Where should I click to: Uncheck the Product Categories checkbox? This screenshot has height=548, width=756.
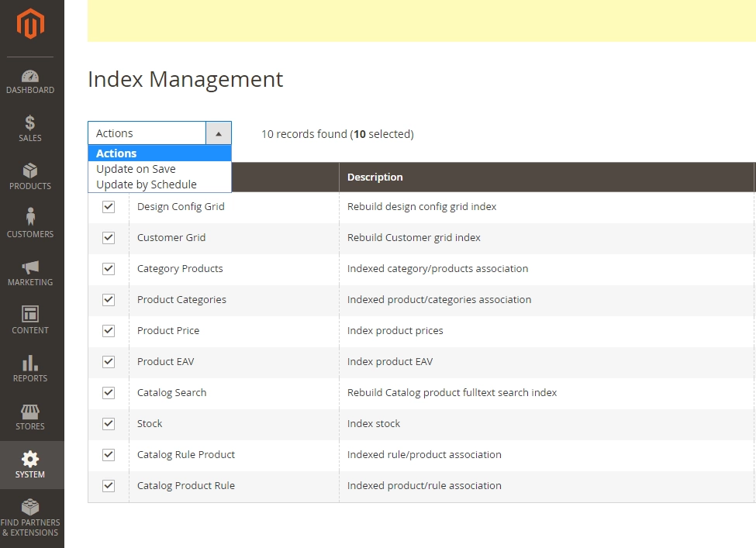[109, 300]
